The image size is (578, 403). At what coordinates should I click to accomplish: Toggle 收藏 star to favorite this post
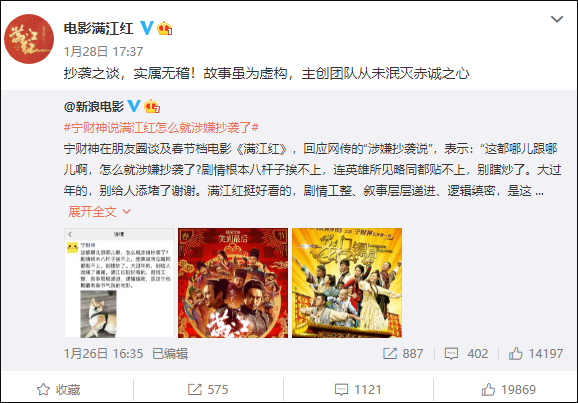click(x=43, y=389)
